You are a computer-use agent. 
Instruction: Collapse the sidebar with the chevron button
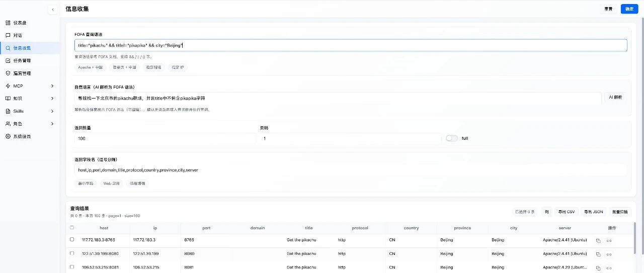(53, 9)
